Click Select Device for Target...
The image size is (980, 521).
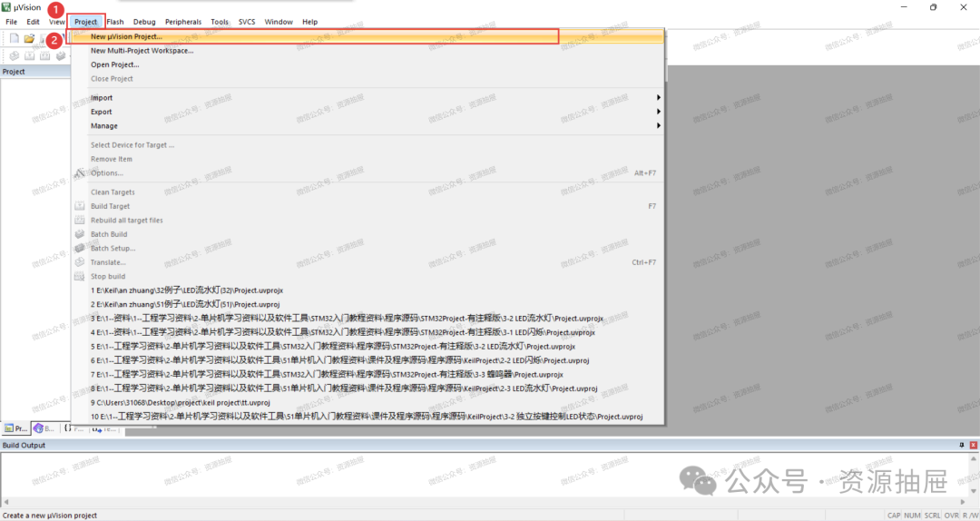click(368, 145)
